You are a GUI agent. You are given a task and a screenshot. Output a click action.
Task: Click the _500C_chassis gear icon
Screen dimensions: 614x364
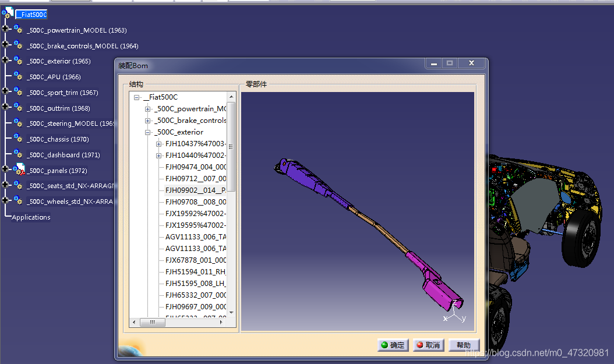point(18,139)
